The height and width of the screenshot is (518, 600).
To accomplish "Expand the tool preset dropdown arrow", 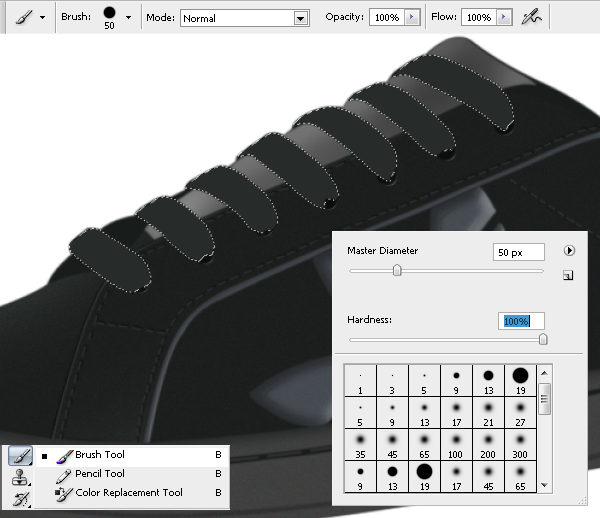I will [42, 18].
